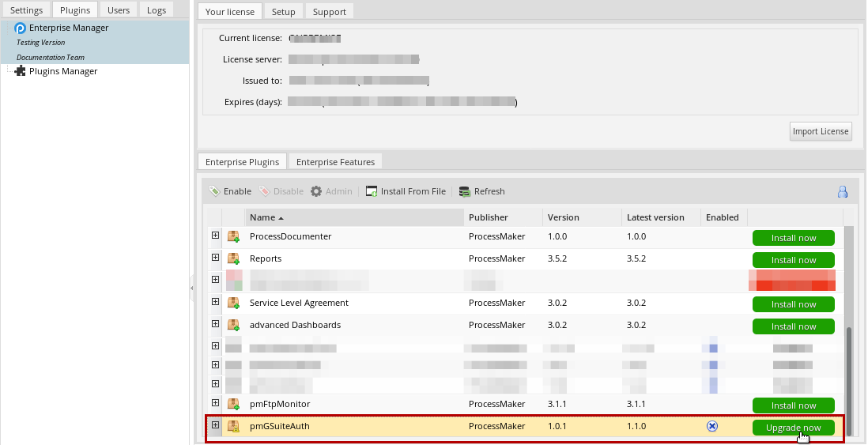Open the Setup tab

coord(283,12)
